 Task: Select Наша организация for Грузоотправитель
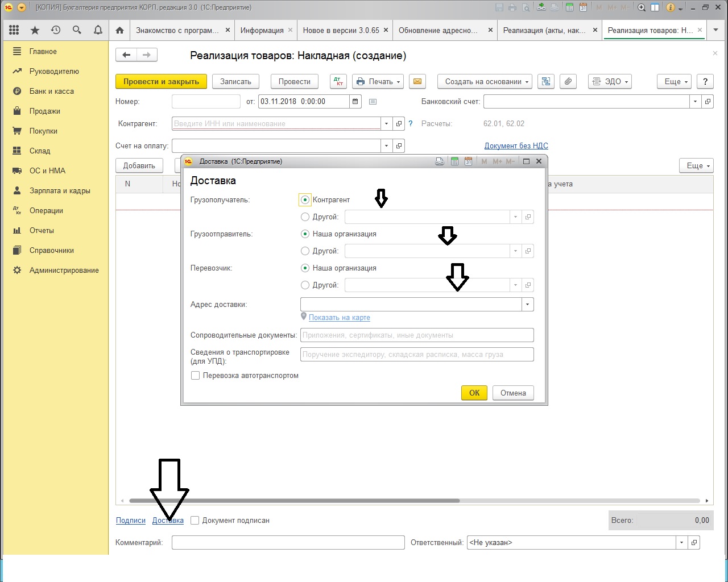click(305, 234)
